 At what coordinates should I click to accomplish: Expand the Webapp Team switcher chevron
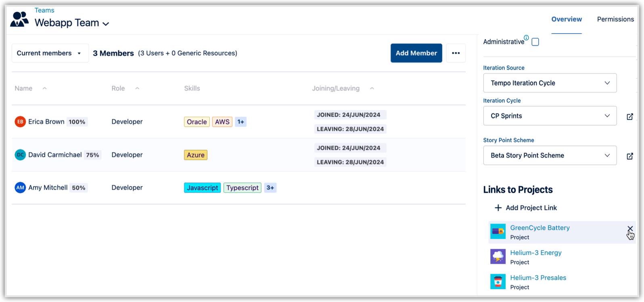tap(106, 24)
